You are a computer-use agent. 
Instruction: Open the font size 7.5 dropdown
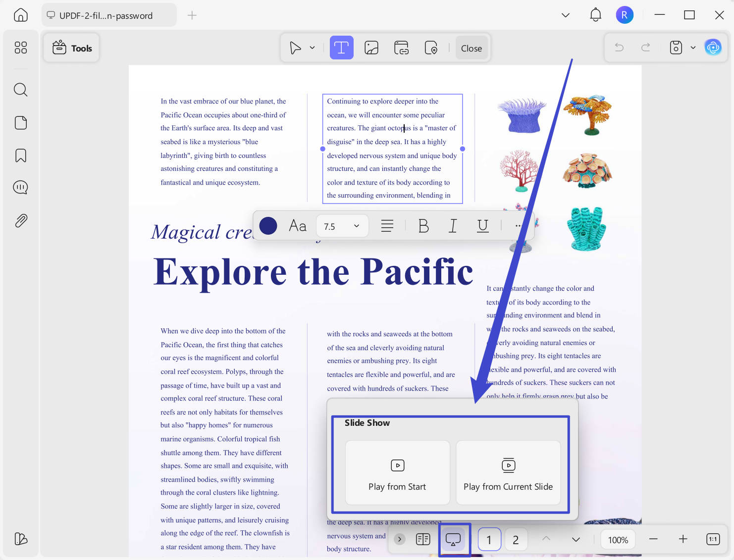click(x=342, y=226)
